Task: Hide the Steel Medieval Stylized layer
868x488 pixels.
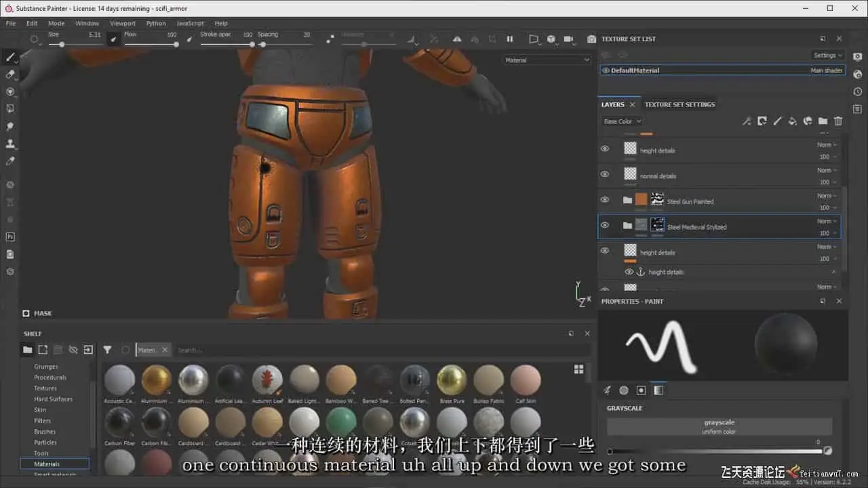Action: pos(605,225)
